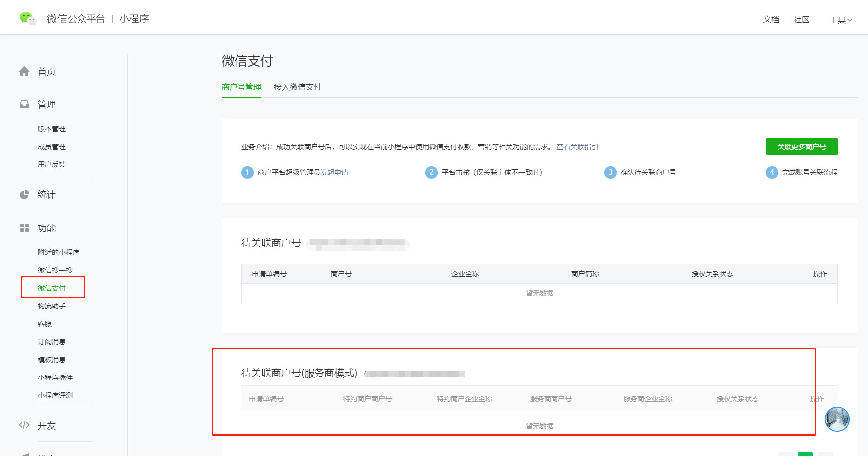Open the floating avatar assistant icon

pyautogui.click(x=837, y=419)
